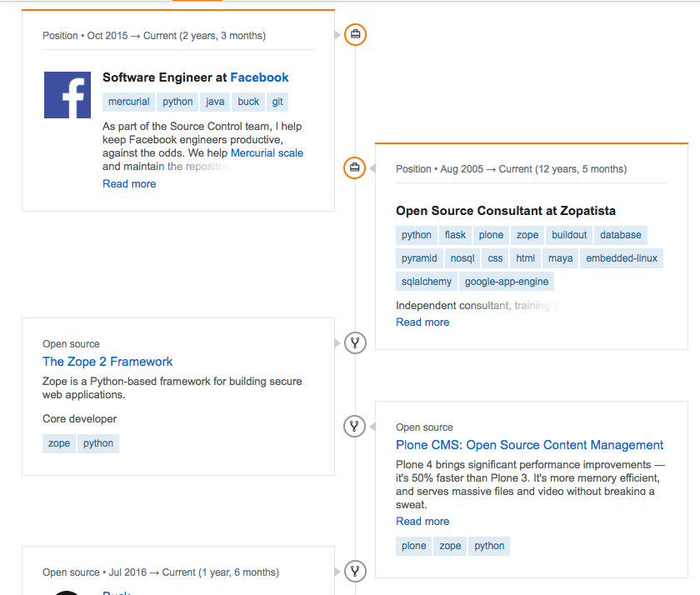Screen dimensions: 700x595
Task: Select the plone tag under Zopatista
Action: [x=491, y=235]
